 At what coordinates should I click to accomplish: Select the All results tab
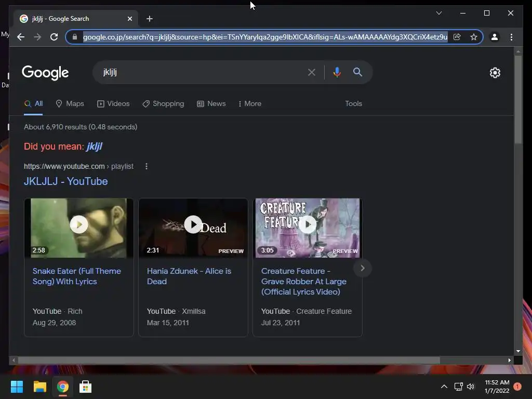(x=34, y=103)
